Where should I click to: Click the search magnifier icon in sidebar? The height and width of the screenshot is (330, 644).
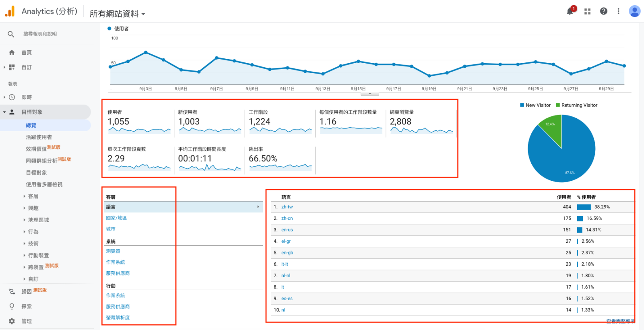click(x=11, y=34)
